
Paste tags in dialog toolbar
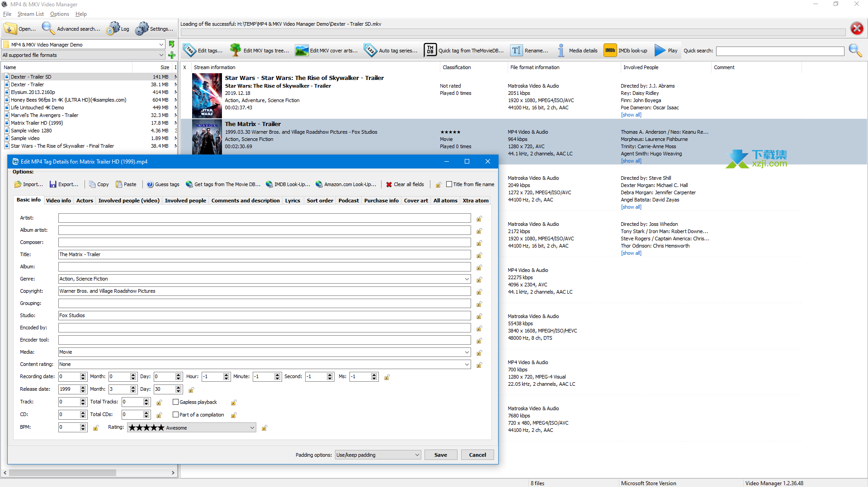pyautogui.click(x=126, y=184)
